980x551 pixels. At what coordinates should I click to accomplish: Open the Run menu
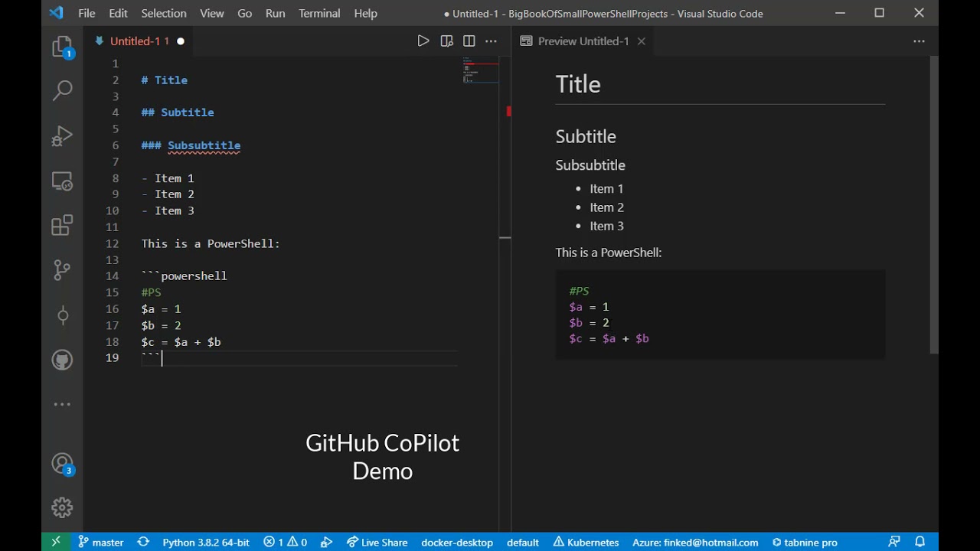(276, 13)
